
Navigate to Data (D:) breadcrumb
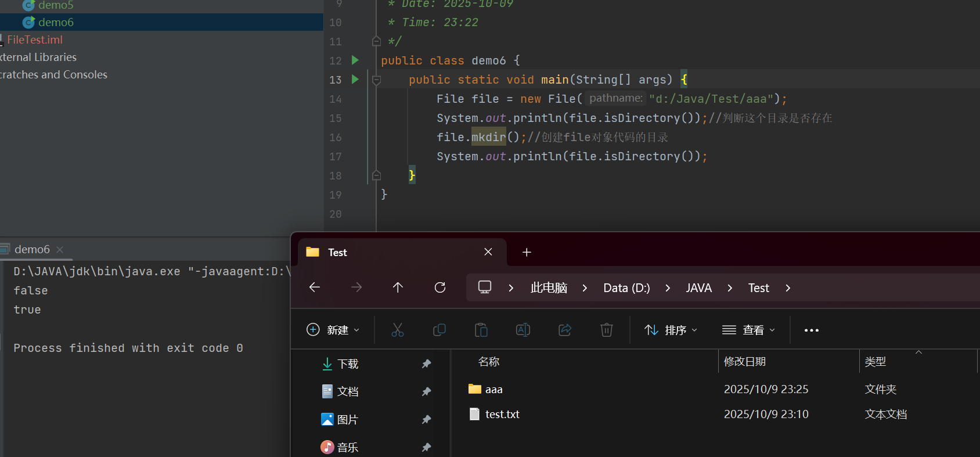coord(626,288)
